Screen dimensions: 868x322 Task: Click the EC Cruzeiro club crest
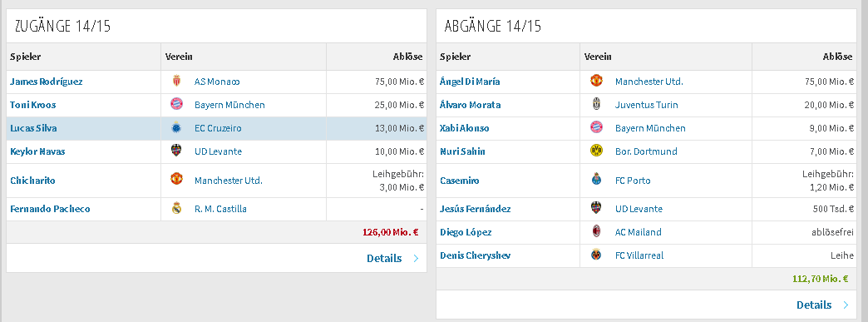[x=176, y=128]
